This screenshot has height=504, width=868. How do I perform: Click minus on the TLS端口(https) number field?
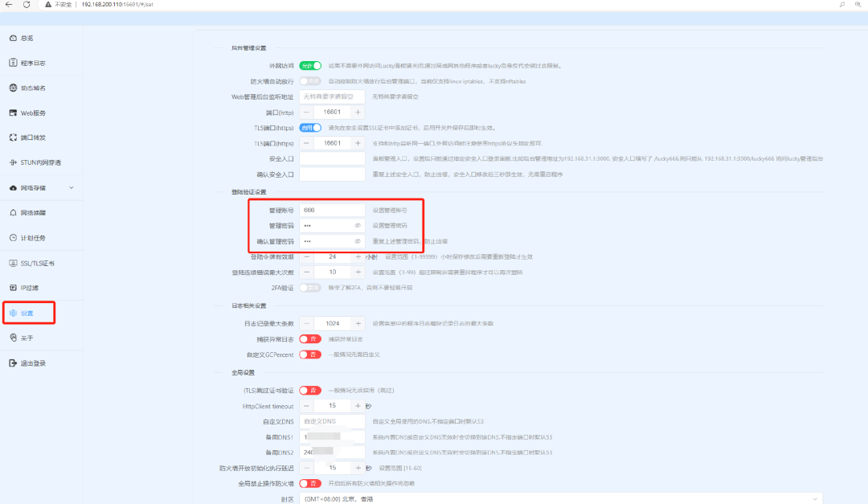(307, 143)
